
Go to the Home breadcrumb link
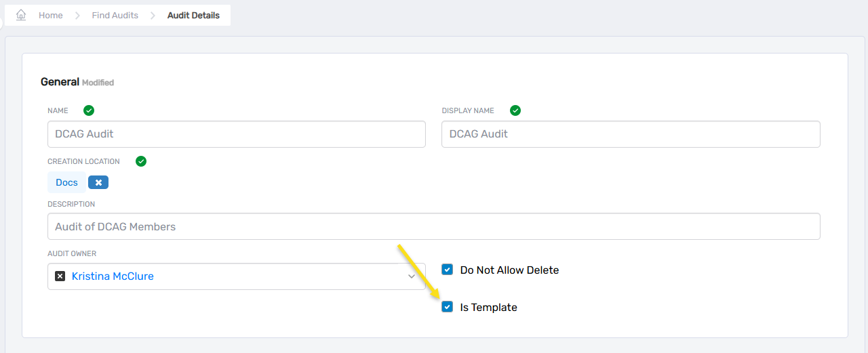coord(50,16)
